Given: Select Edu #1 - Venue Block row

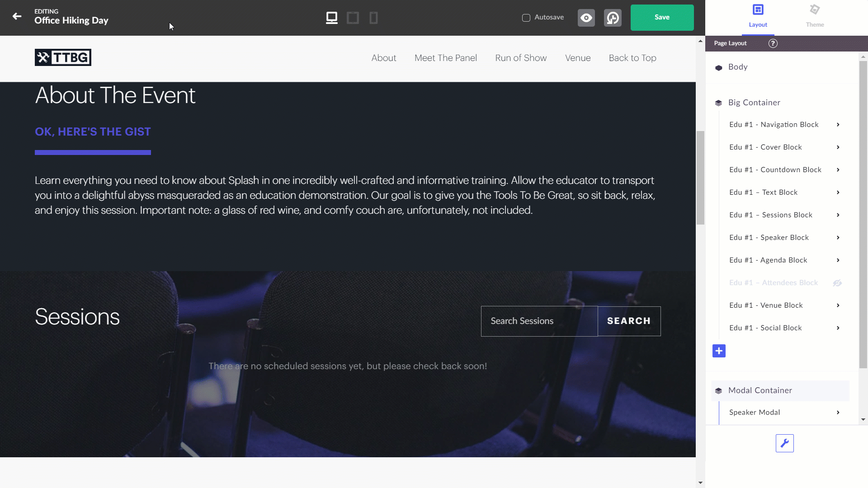Looking at the screenshot, I should tap(784, 305).
